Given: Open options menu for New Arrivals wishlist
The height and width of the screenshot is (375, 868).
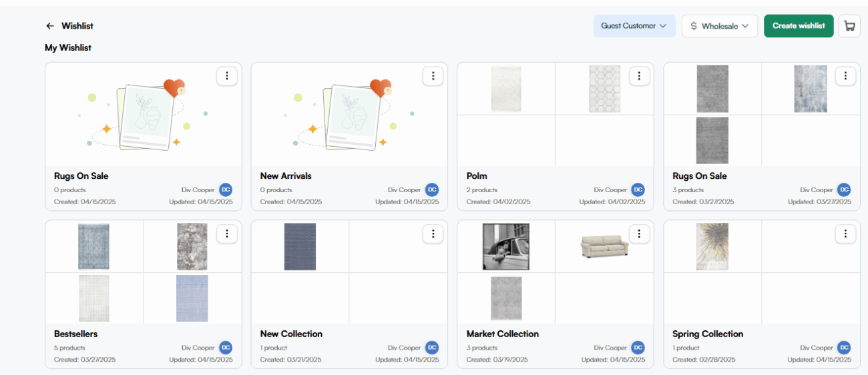Looking at the screenshot, I should 433,76.
